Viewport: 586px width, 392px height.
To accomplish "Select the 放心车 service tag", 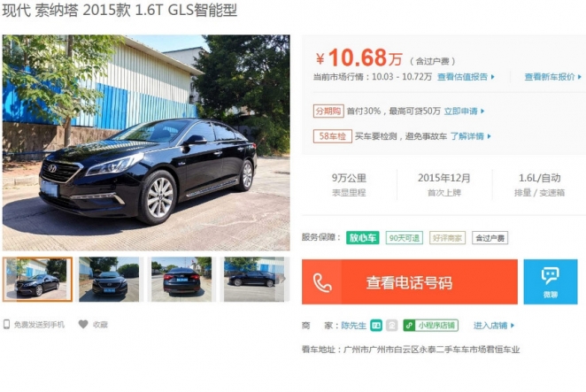I will tap(363, 238).
